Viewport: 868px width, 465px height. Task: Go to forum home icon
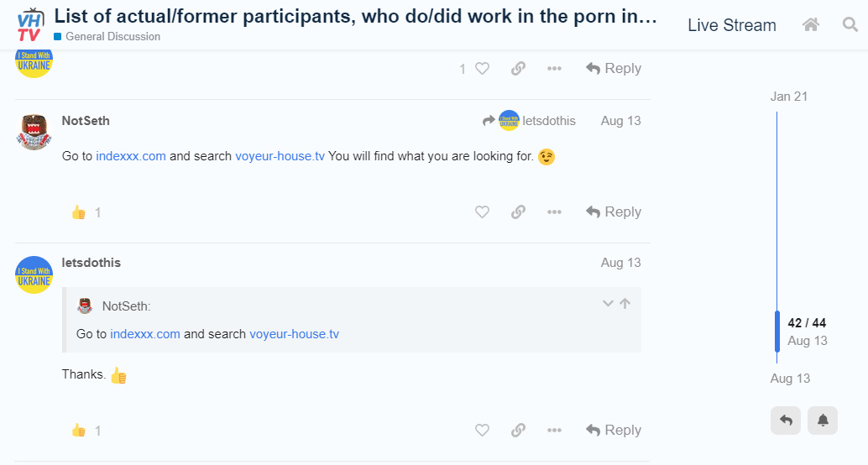[x=811, y=25]
